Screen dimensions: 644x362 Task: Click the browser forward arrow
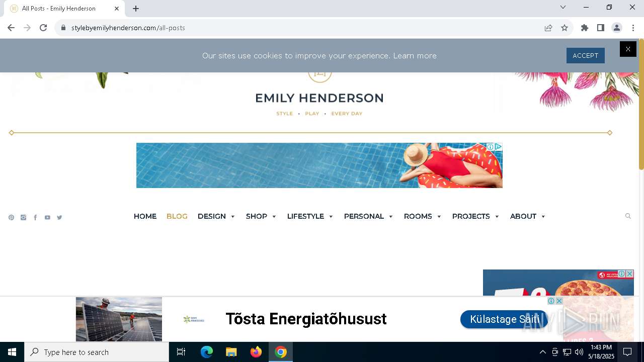click(x=27, y=28)
